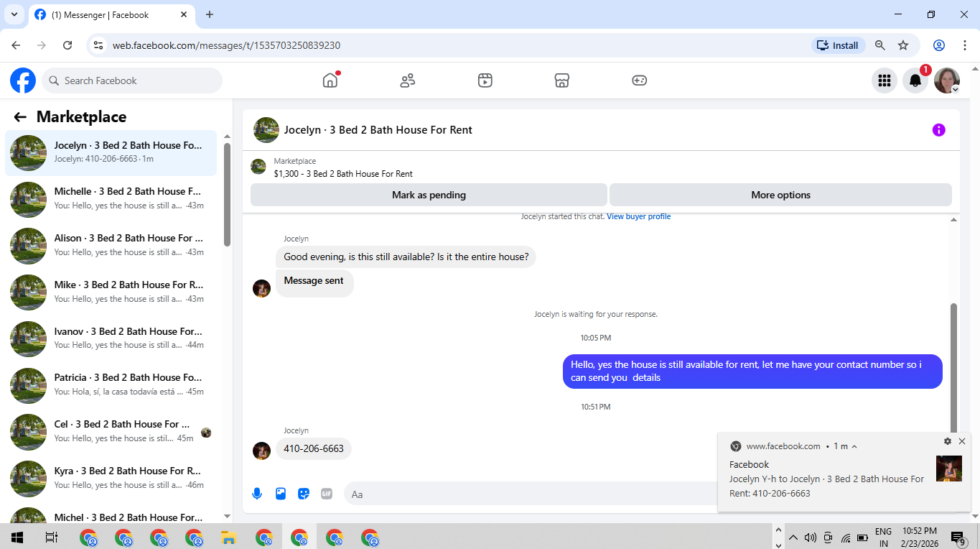
Task: Focus the Search Facebook field
Action: coord(132,80)
